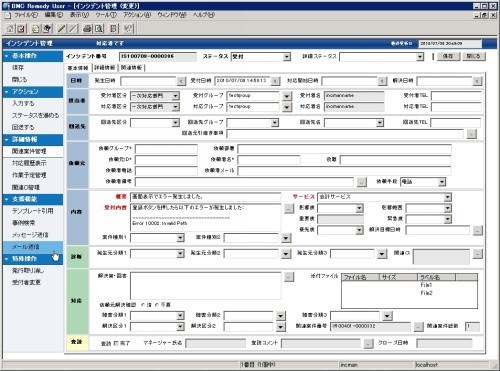Click ステータスを進める in the sidebar
500x371 pixels.
click(x=35, y=116)
